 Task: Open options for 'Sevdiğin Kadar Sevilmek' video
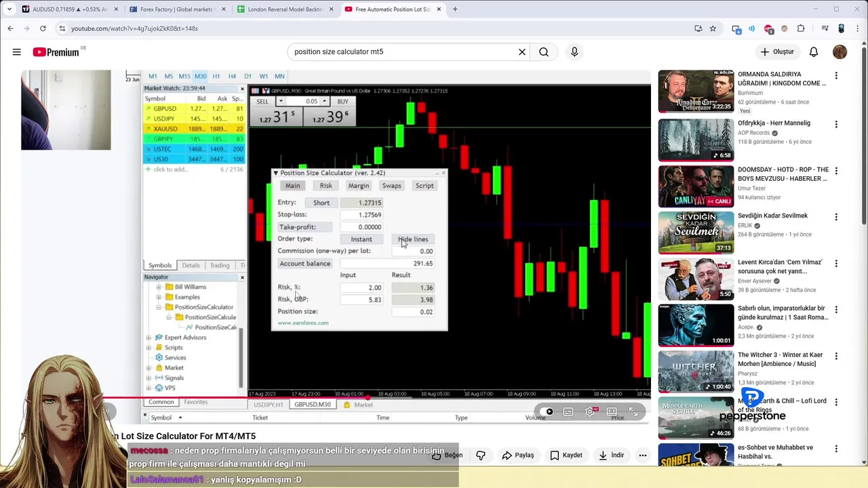point(836,217)
